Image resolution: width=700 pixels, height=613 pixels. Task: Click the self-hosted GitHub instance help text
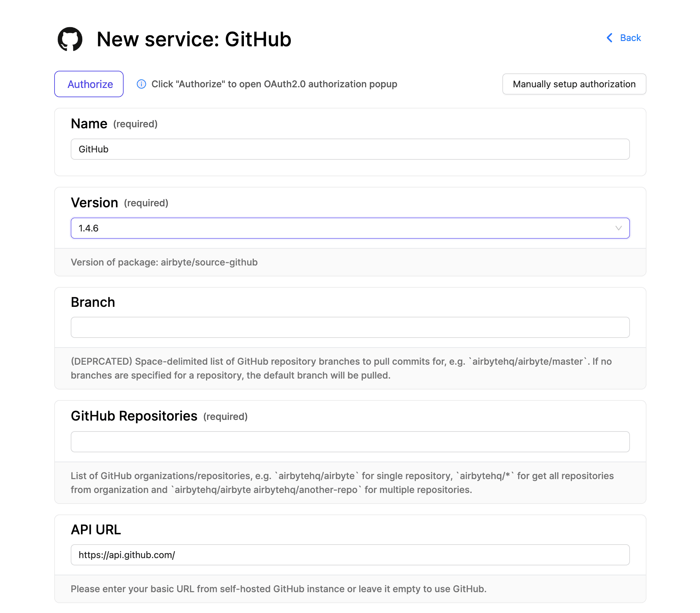coord(278,589)
